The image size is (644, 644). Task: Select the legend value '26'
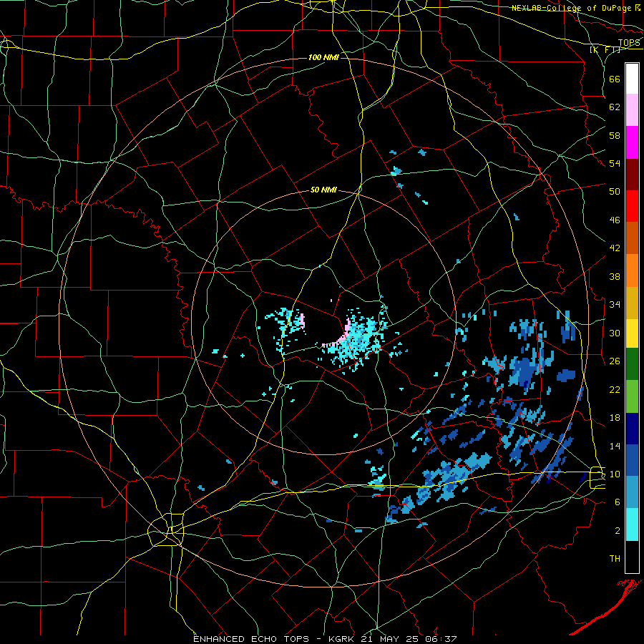click(615, 361)
